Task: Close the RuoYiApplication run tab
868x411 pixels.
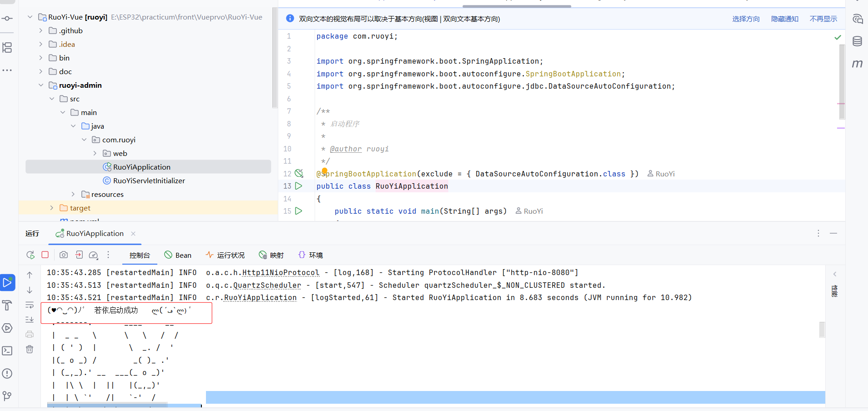Action: click(x=133, y=234)
